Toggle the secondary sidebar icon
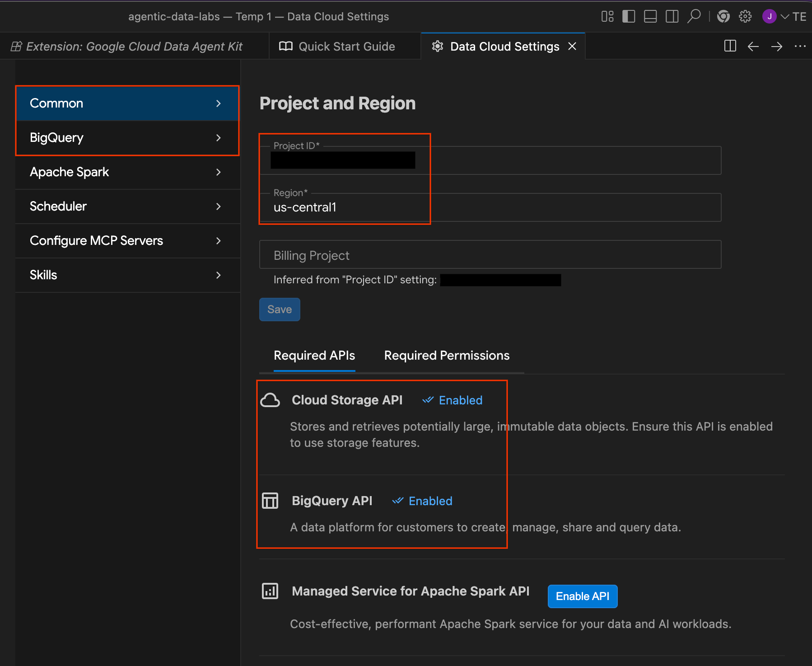 coord(672,17)
